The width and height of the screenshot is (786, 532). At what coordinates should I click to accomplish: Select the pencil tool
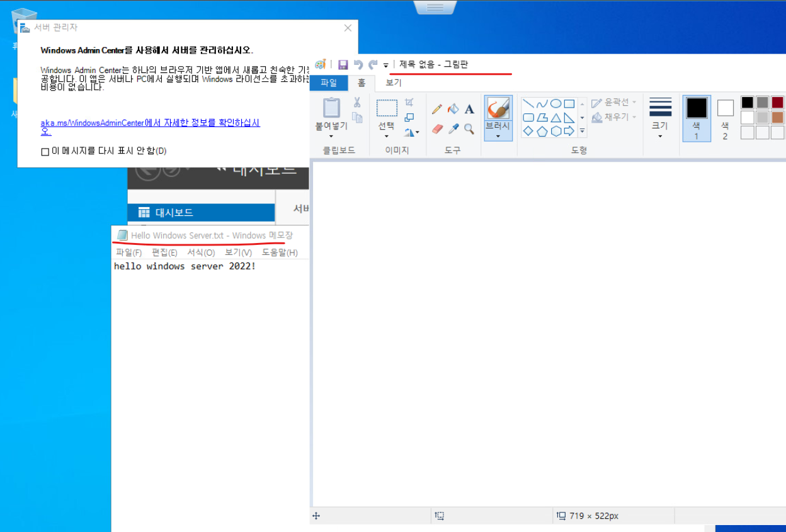[x=437, y=109]
